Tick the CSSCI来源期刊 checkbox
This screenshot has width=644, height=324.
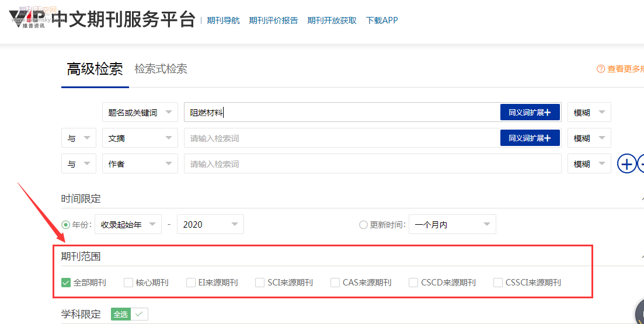click(498, 283)
